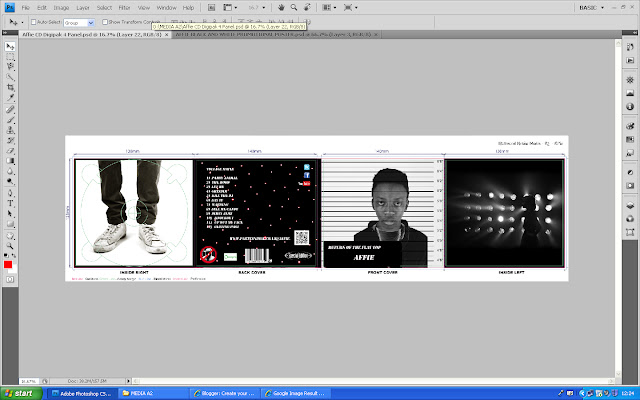Click the Zoom tool in application bar
Screen dimensions: 640x400
point(294,7)
